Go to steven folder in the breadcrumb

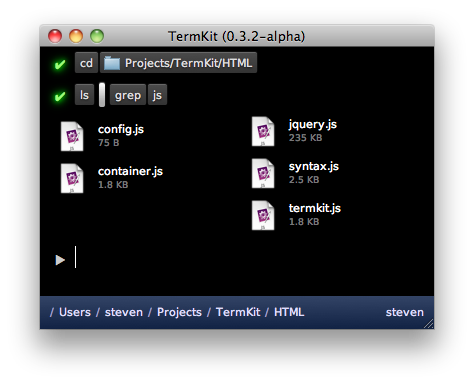[124, 312]
